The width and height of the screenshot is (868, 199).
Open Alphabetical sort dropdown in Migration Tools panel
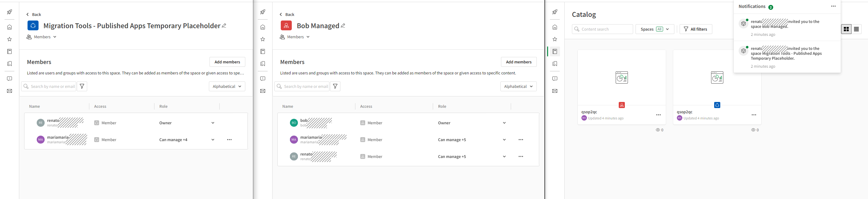(x=227, y=86)
